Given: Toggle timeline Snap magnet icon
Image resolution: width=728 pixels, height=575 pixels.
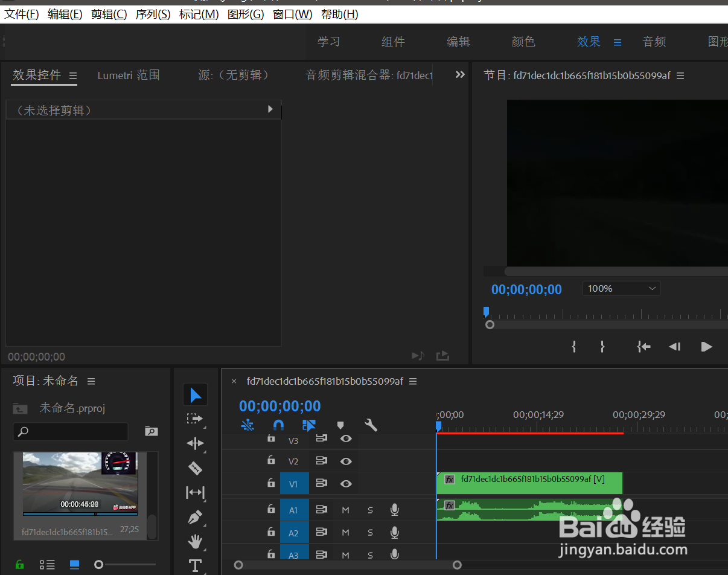Looking at the screenshot, I should tap(278, 425).
